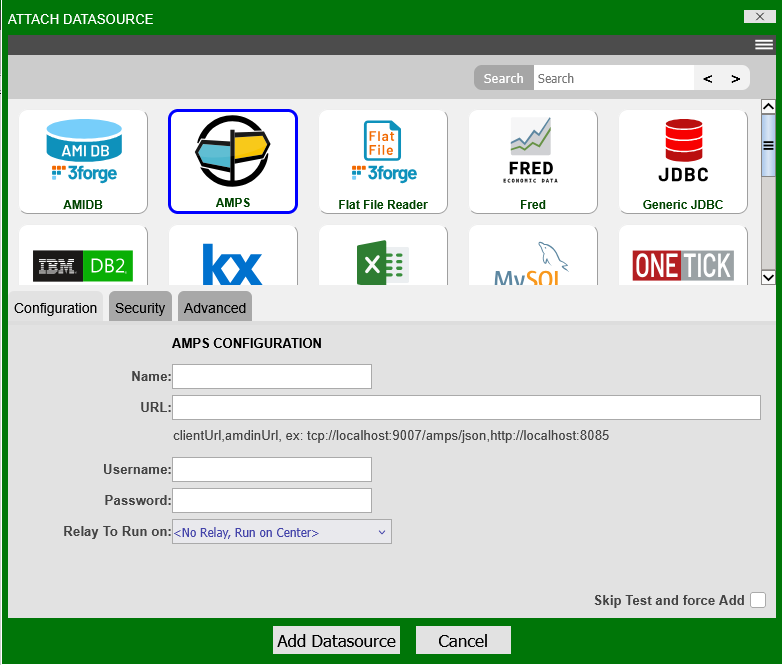Select the Fred economic data datasource
This screenshot has width=782, height=665.
pyautogui.click(x=533, y=161)
